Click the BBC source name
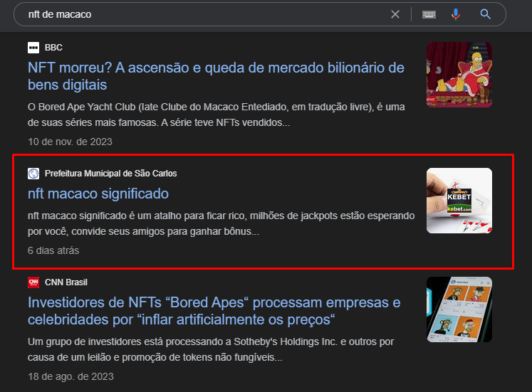This screenshot has width=532, height=392. point(53,48)
